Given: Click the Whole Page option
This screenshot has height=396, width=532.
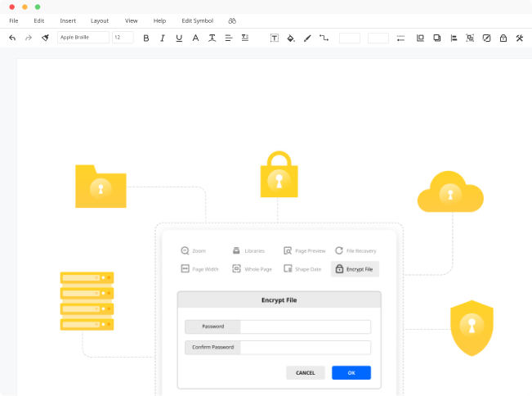Looking at the screenshot, I should pos(252,269).
